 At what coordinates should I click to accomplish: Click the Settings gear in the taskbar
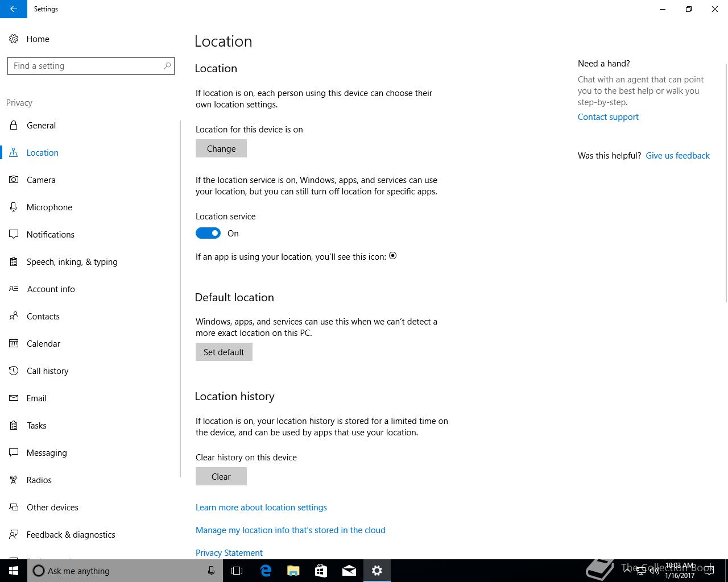[377, 571]
